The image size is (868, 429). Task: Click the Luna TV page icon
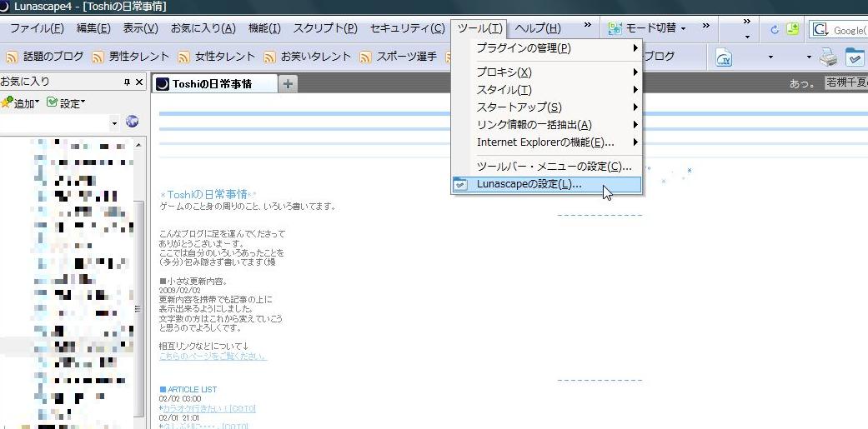pyautogui.click(x=724, y=57)
